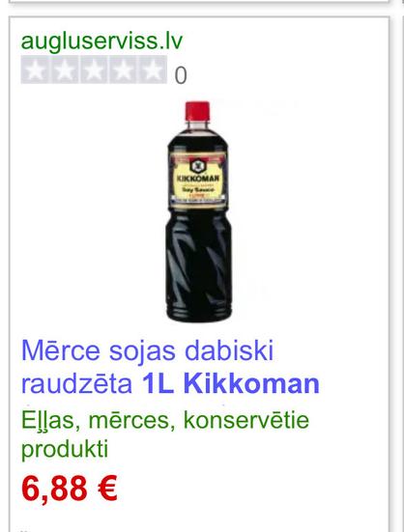The width and height of the screenshot is (404, 532).
Task: Click the word raudzēta in title
Action: (76, 384)
